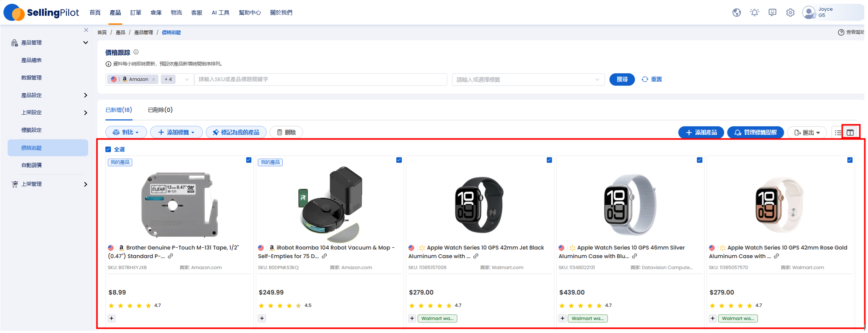The width and height of the screenshot is (868, 333).
Task: Collapse the 產品管理 sidebar section
Action: pos(86,42)
